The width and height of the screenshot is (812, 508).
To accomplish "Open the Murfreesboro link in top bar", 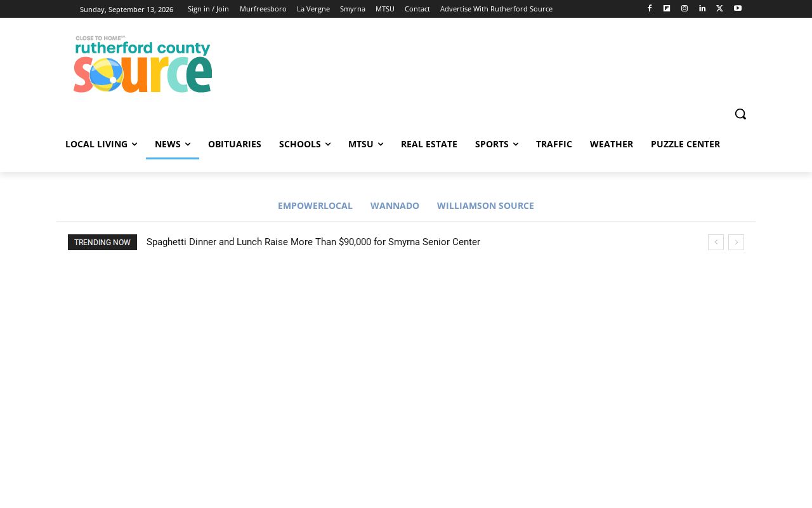I will pyautogui.click(x=263, y=9).
